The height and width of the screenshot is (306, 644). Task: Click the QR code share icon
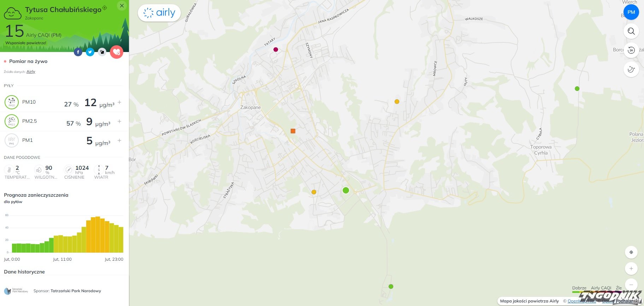coord(102,52)
